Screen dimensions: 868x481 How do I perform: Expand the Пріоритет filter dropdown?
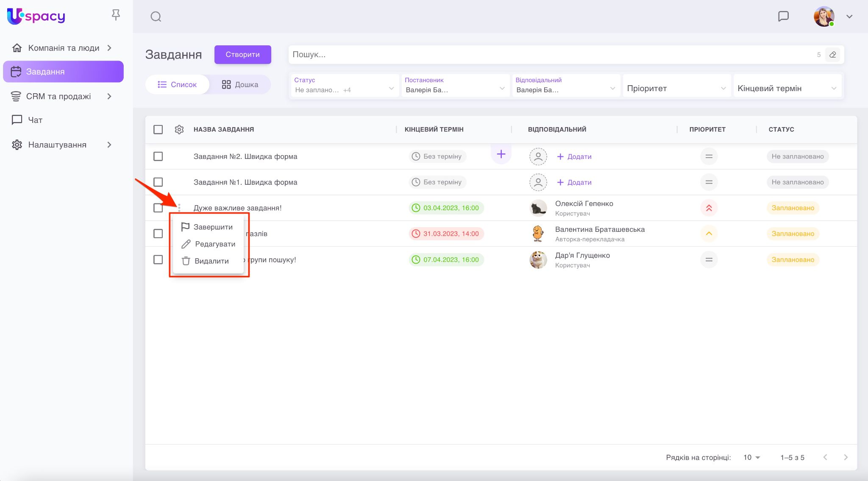coord(676,89)
